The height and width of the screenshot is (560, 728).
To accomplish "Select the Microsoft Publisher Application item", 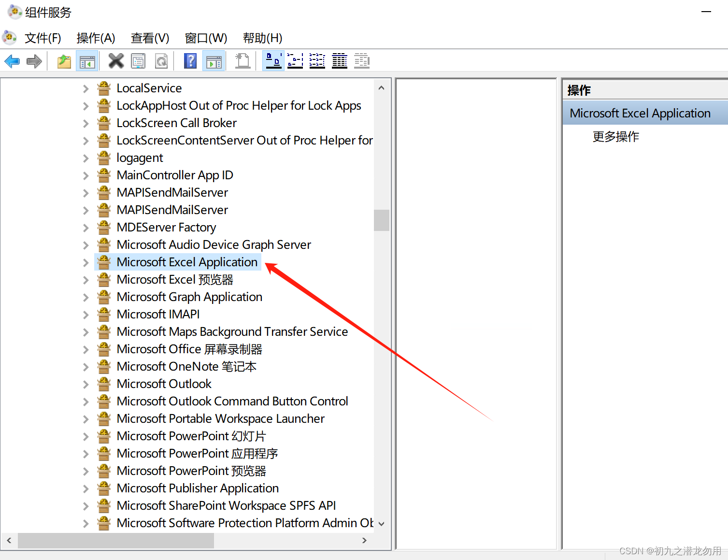I will pyautogui.click(x=198, y=488).
